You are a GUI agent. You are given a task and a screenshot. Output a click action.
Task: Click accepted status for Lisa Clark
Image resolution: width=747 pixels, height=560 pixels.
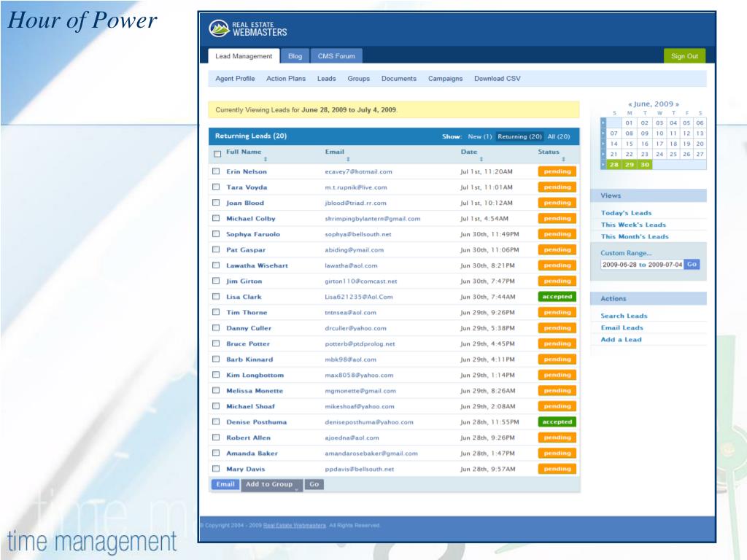click(557, 297)
